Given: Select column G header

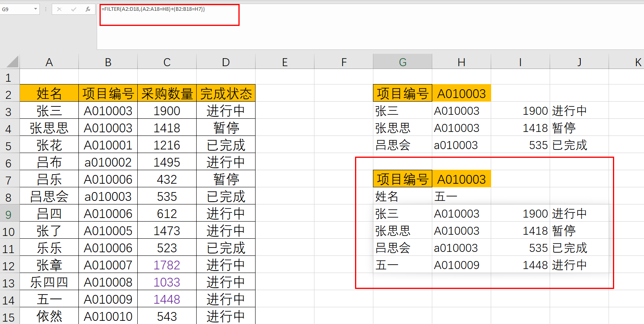Looking at the screenshot, I should point(402,62).
